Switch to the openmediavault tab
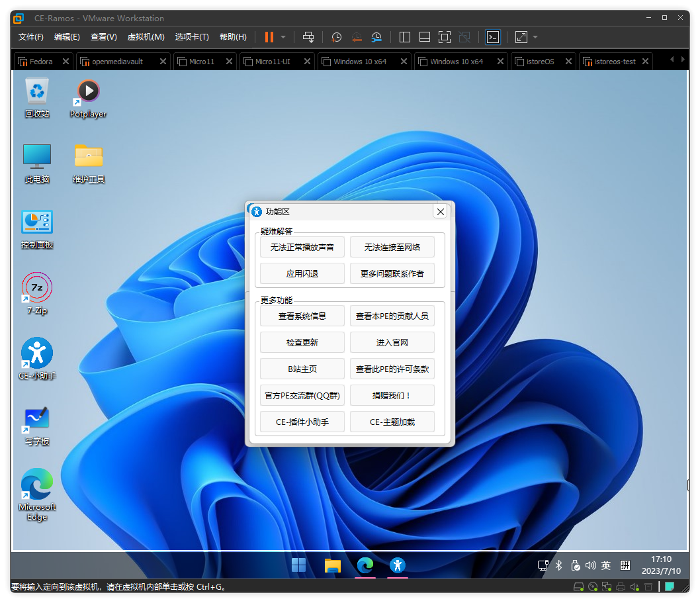This screenshot has width=700, height=603. (117, 62)
